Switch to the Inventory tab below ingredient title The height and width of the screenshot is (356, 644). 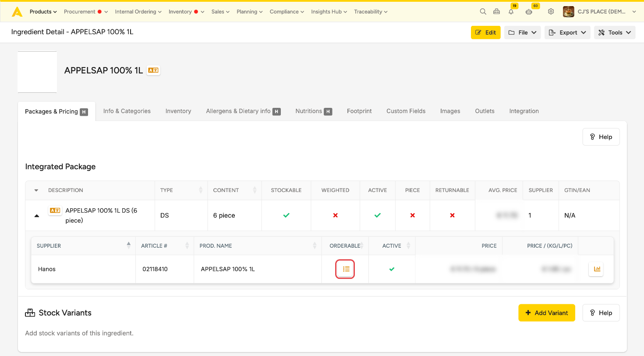(x=178, y=111)
